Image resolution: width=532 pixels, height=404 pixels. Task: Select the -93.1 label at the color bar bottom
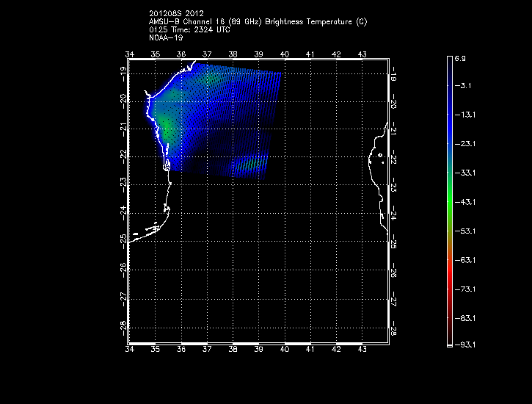pyautogui.click(x=464, y=344)
